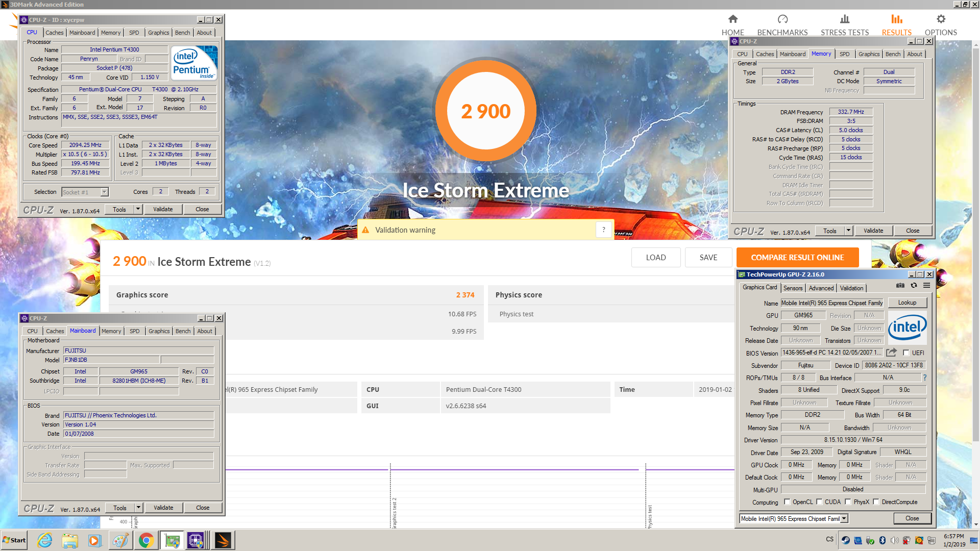
Task: Toggle the CUDA checkbox
Action: 819,502
